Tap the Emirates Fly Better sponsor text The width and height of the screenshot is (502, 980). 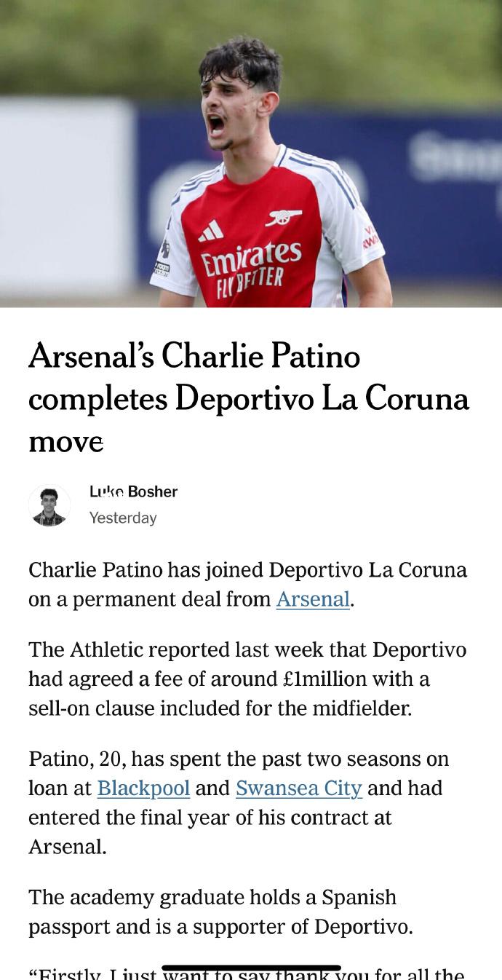point(251,269)
